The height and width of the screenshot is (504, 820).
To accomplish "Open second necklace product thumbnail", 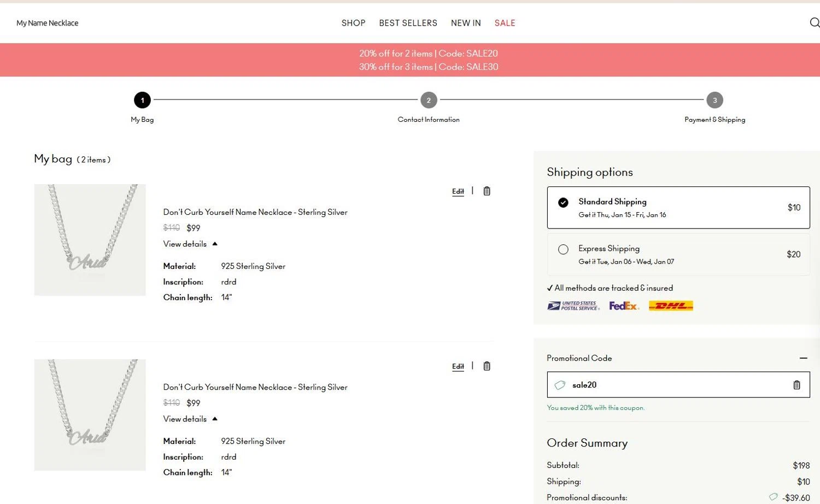I will click(x=90, y=415).
